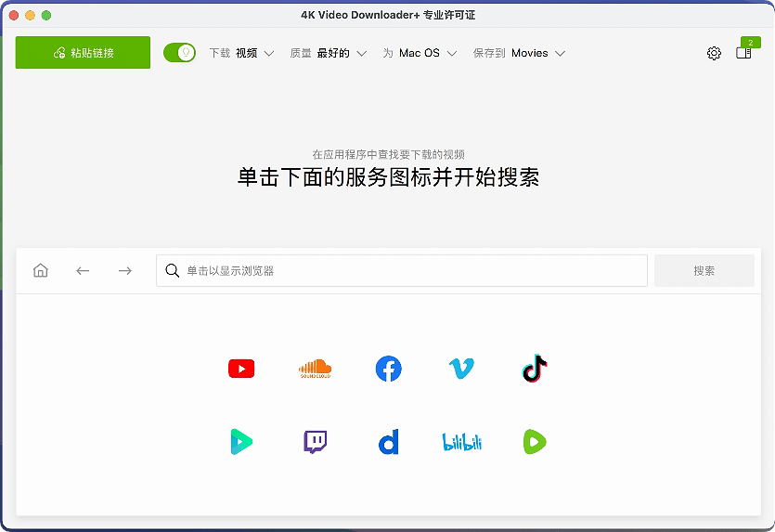Screen dimensions: 775x532
Task: Click the heading 单击下面的服务图标并开始搜索
Action: coord(388,177)
